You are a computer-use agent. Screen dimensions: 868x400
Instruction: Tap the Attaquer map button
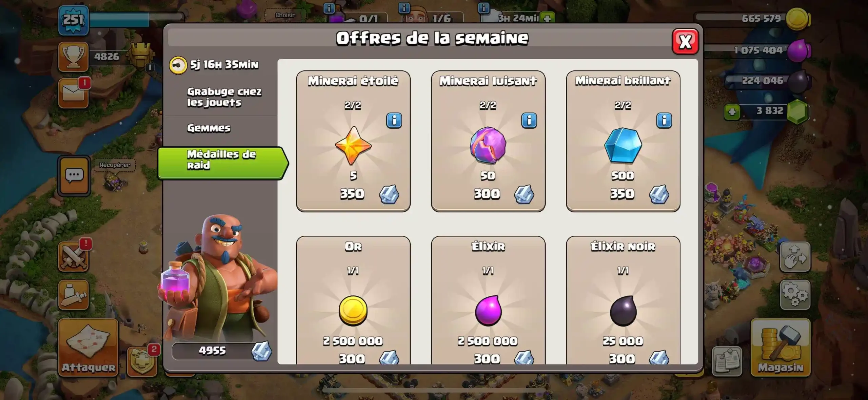pos(88,347)
